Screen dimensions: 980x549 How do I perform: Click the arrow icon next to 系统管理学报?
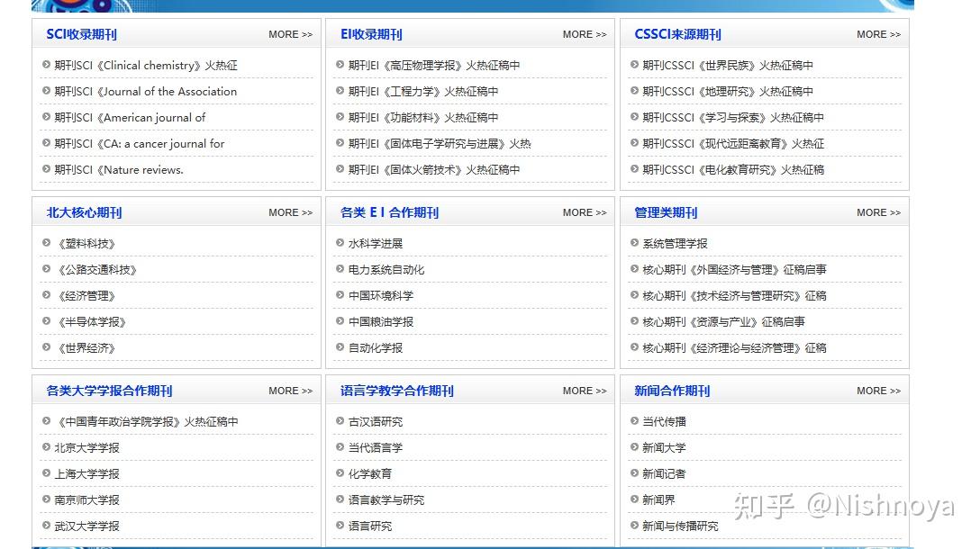pos(633,243)
